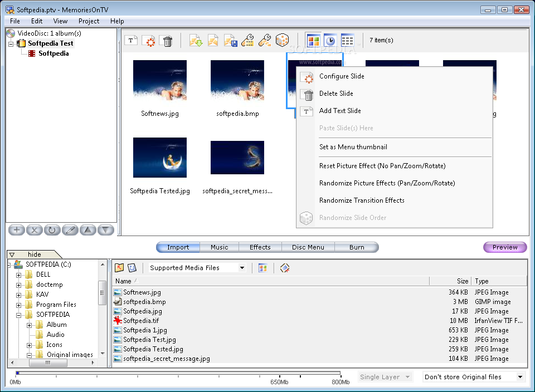Screen dimensions: 535x392
Task: Sort the file list by Size column
Action: click(450, 281)
